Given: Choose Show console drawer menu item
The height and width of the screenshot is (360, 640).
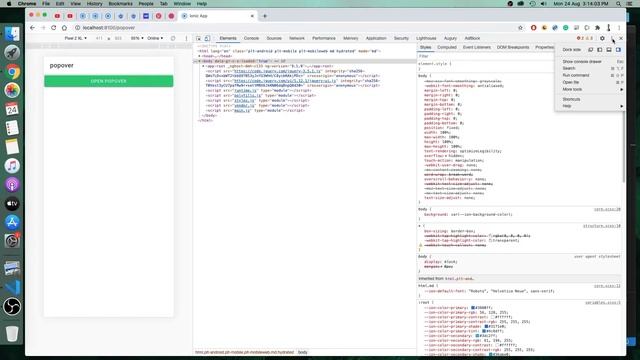Looking at the screenshot, I should click(x=592, y=62).
